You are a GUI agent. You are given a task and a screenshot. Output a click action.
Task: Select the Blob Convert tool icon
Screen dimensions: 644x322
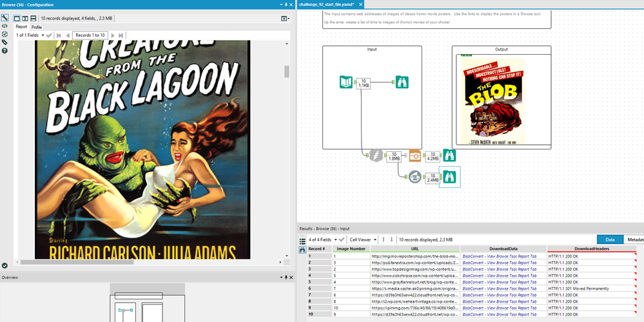[x=415, y=177]
